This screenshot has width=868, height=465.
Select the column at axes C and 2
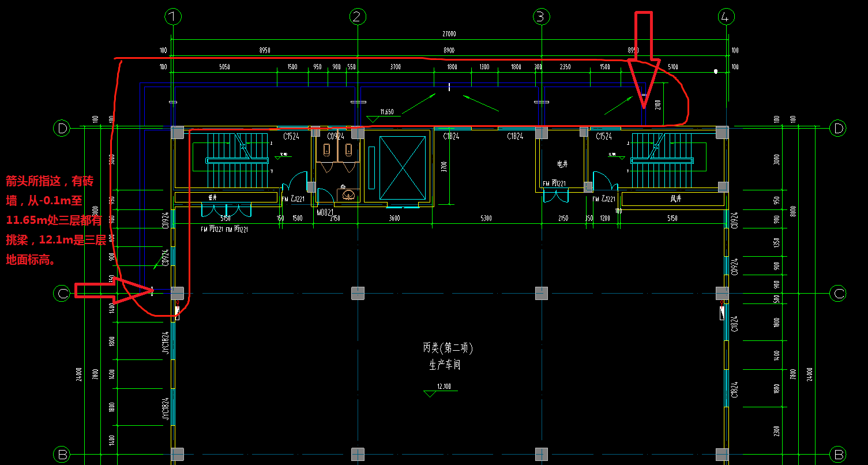coord(358,293)
